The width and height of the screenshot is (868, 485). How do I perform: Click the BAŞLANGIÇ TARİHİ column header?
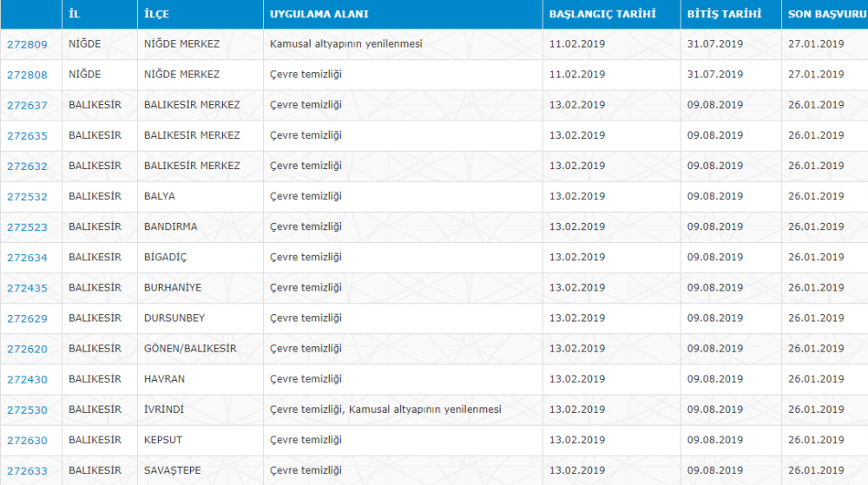(x=602, y=14)
